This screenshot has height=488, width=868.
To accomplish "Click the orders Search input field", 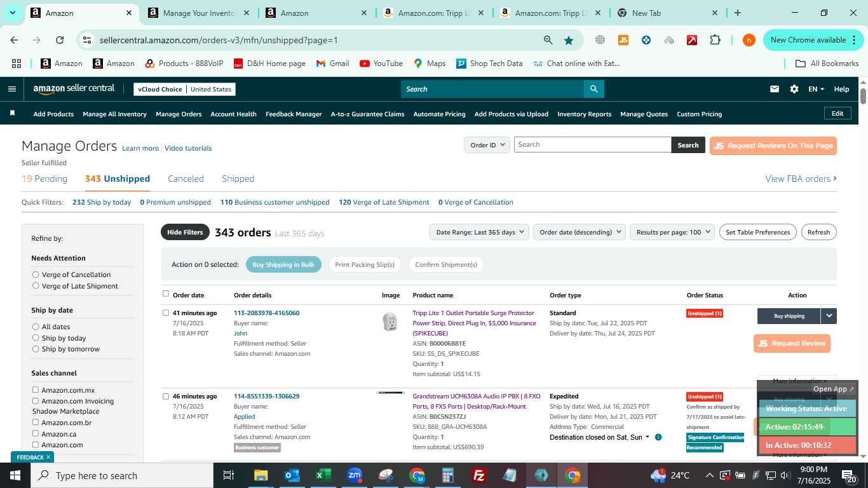I will point(592,144).
